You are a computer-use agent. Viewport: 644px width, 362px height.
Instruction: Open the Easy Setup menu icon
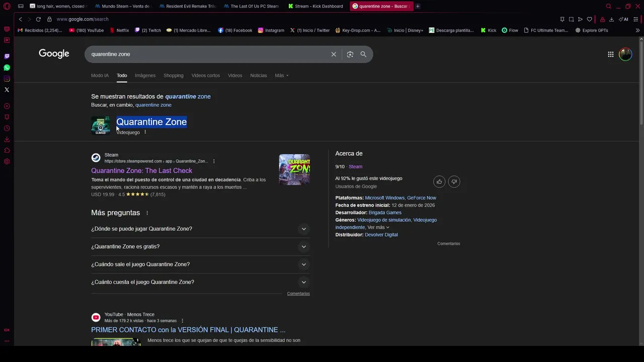pyautogui.click(x=636, y=19)
